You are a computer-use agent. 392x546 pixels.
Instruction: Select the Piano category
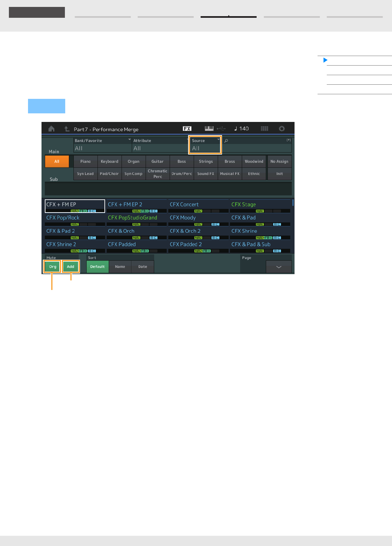point(86,161)
